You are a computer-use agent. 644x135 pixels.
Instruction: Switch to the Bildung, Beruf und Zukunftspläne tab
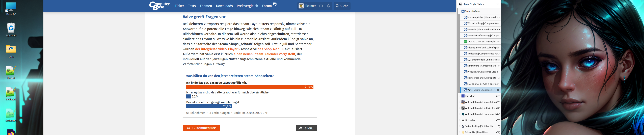pos(480,47)
